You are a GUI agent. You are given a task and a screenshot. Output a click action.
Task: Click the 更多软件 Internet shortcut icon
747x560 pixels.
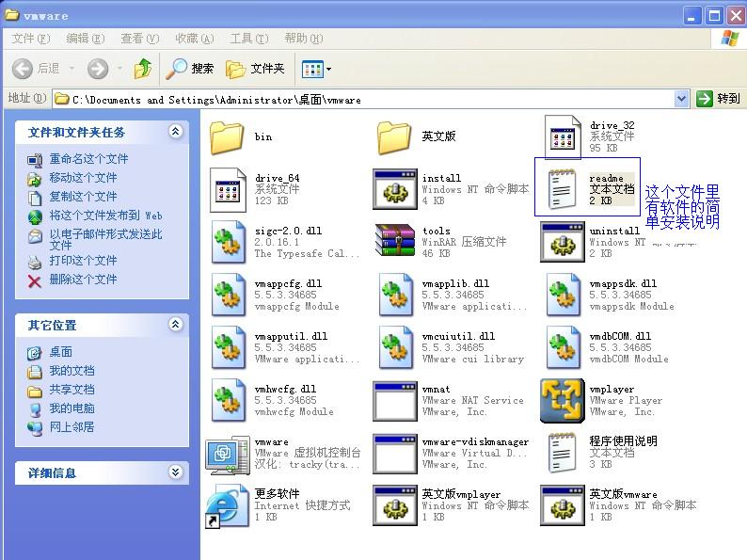227,506
